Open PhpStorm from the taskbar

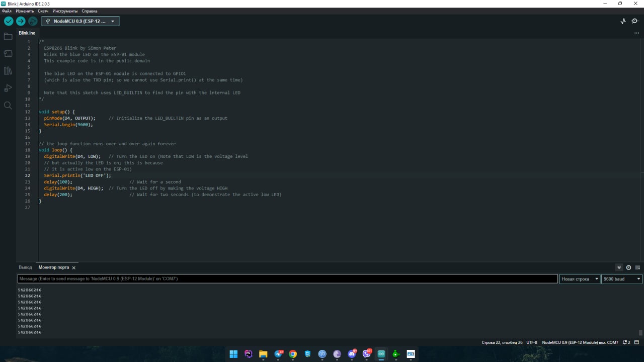[249, 354]
